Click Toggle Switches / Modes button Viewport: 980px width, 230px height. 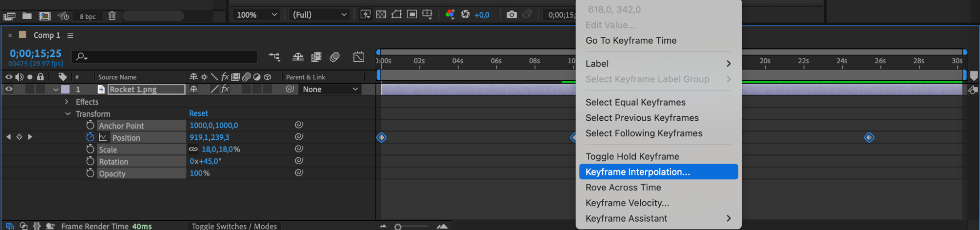coord(234,226)
